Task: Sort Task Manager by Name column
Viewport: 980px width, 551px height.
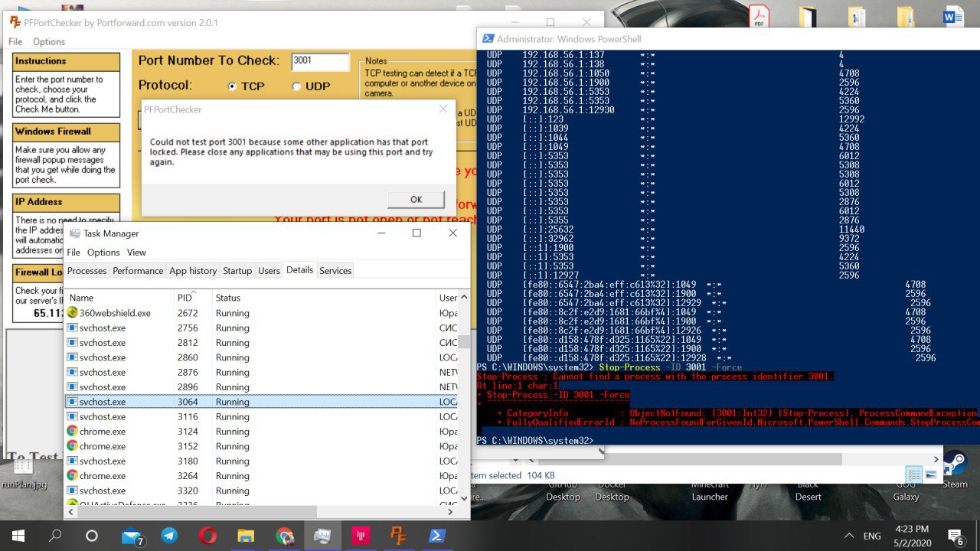Action: coord(120,298)
